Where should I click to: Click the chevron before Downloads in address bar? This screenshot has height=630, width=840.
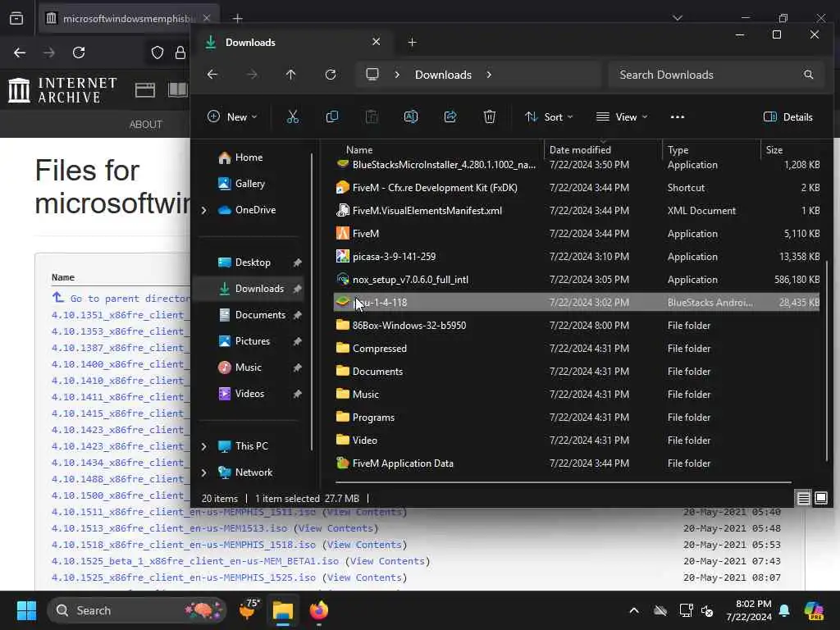click(397, 75)
